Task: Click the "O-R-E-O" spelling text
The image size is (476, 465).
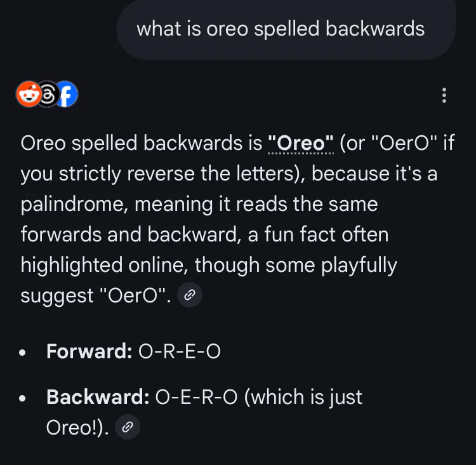Action: click(x=179, y=351)
